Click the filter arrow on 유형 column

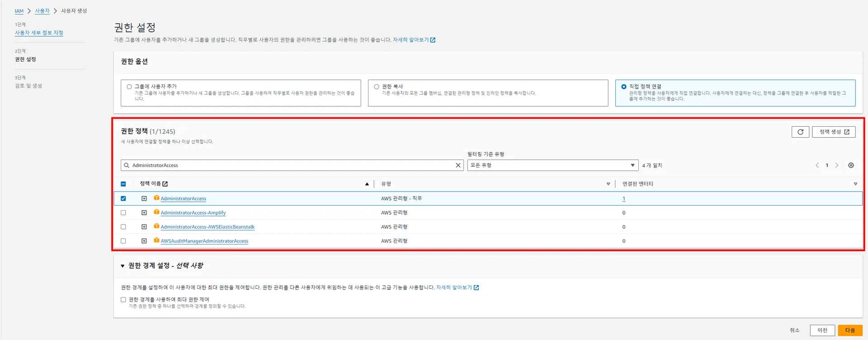click(x=608, y=184)
